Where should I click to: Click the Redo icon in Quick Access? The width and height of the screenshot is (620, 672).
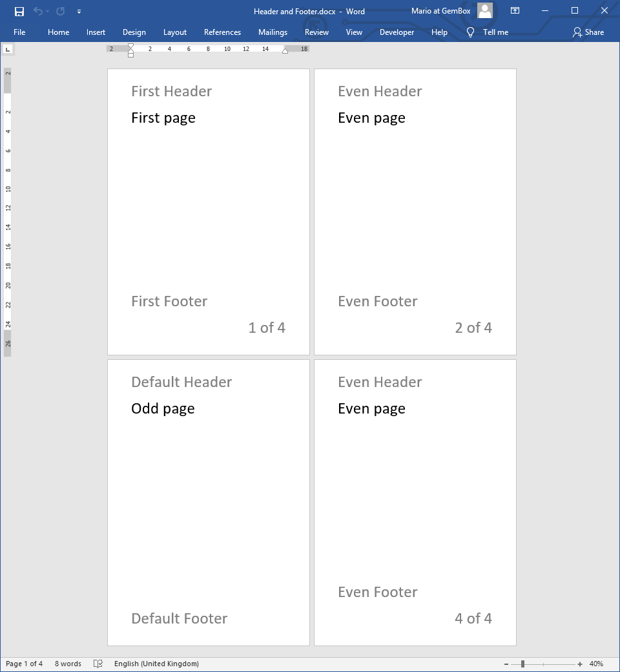(60, 11)
